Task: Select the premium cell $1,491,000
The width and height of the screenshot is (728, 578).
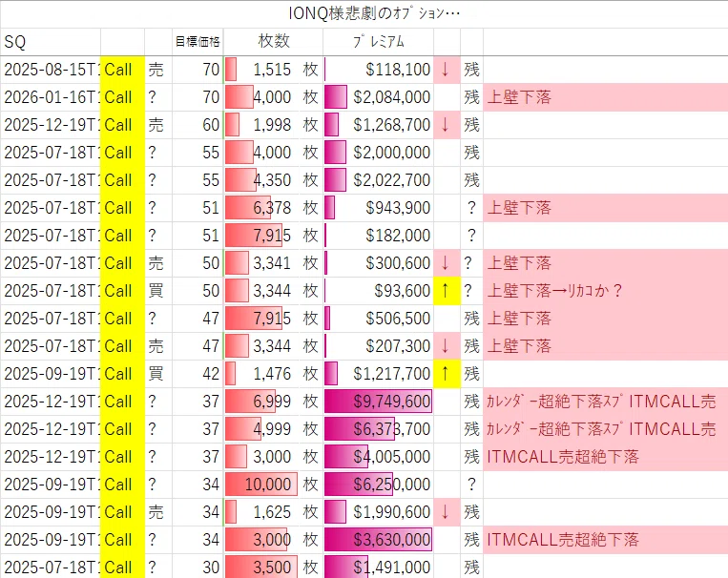Action: pyautogui.click(x=379, y=568)
